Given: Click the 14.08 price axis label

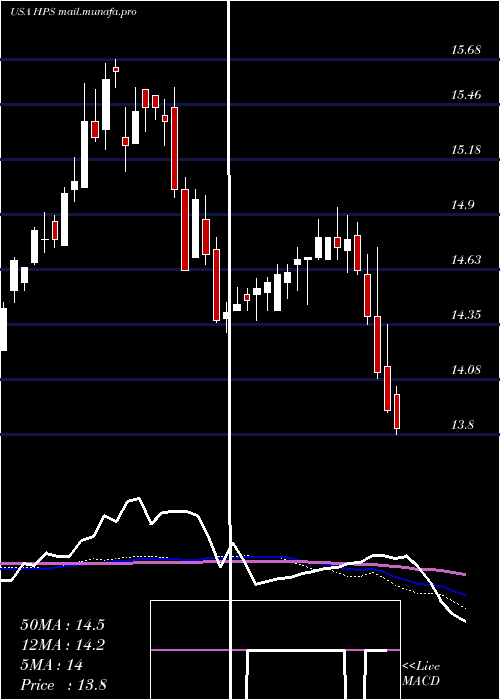Looking at the screenshot, I should tap(466, 370).
